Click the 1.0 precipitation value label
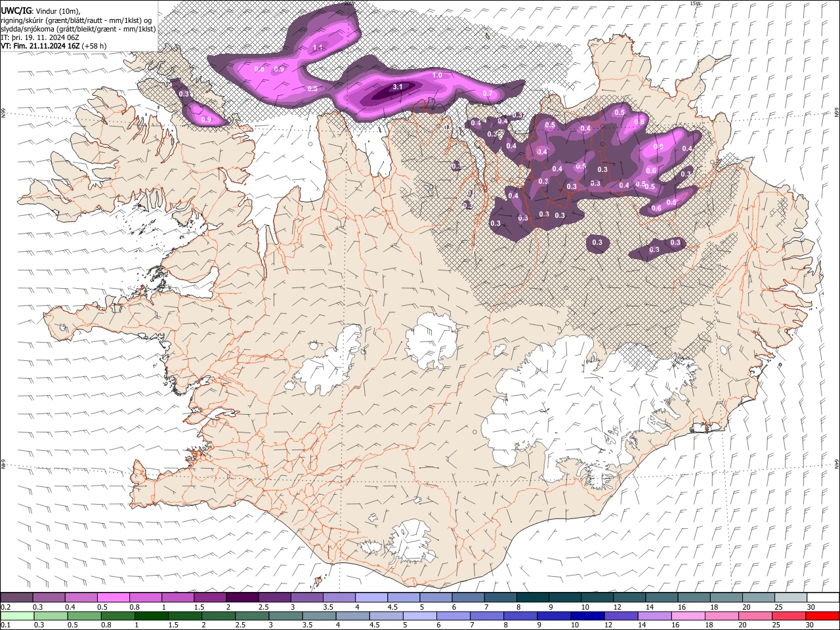The image size is (840, 630). click(437, 75)
